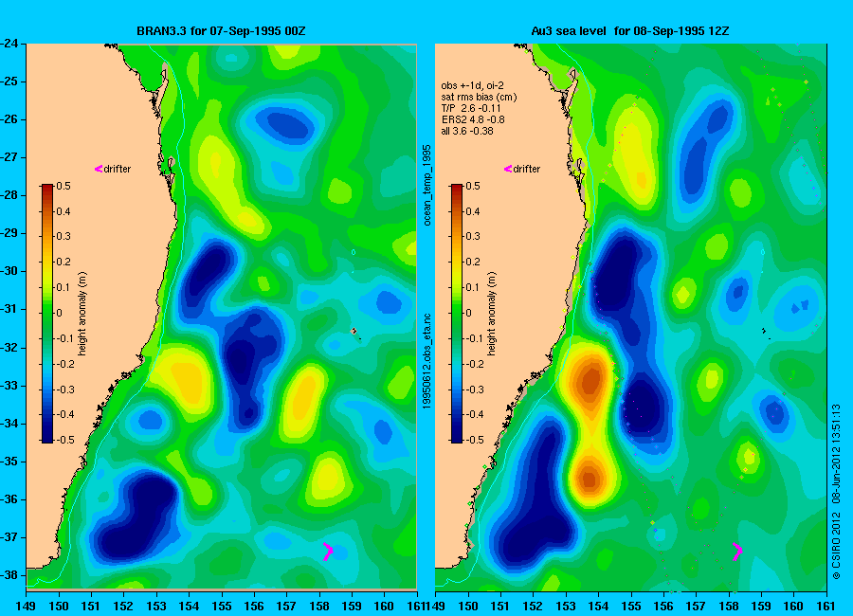Click longitude label 157 under right map
Viewport: 853px width, 616px height.
[x=696, y=607]
